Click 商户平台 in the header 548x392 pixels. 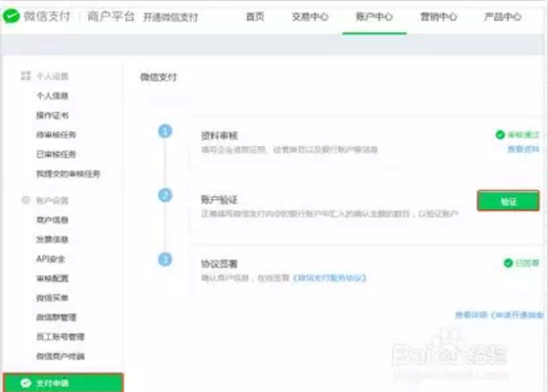111,16
